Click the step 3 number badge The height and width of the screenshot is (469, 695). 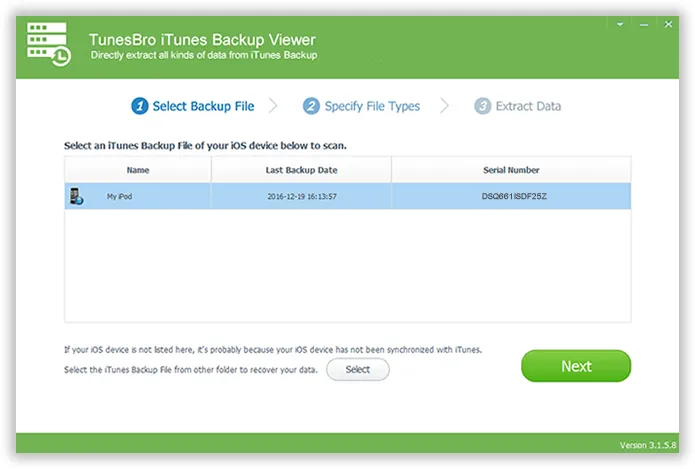click(483, 106)
